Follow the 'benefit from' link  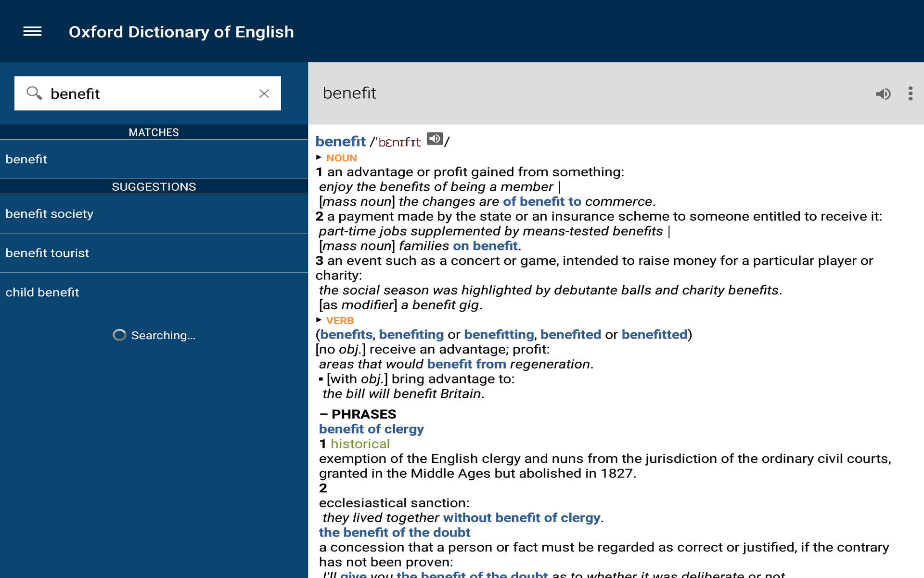coord(467,364)
